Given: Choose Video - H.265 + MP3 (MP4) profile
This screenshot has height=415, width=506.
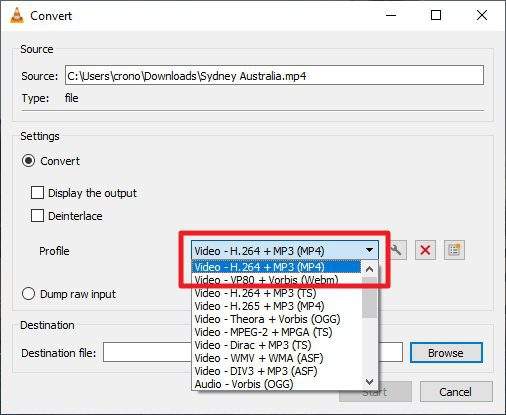Looking at the screenshot, I should (260, 306).
